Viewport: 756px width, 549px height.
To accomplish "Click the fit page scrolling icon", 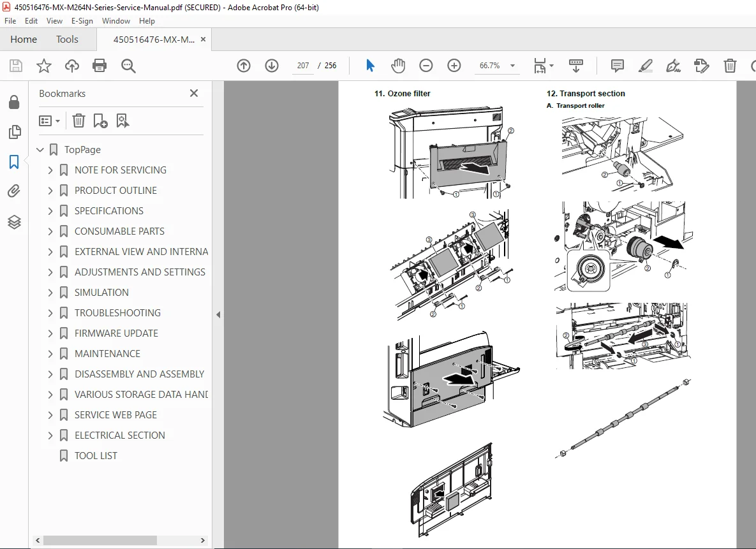I will (x=540, y=66).
